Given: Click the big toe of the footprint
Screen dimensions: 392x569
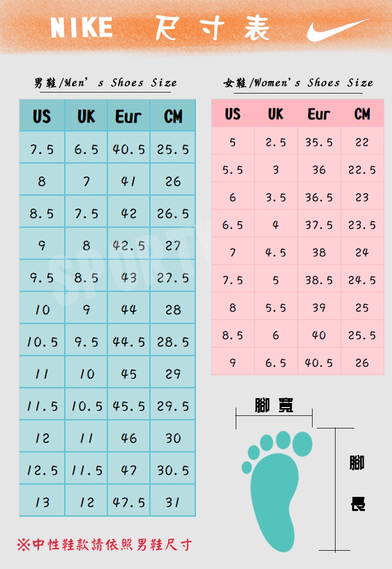Looking at the screenshot, I should coord(303,444).
